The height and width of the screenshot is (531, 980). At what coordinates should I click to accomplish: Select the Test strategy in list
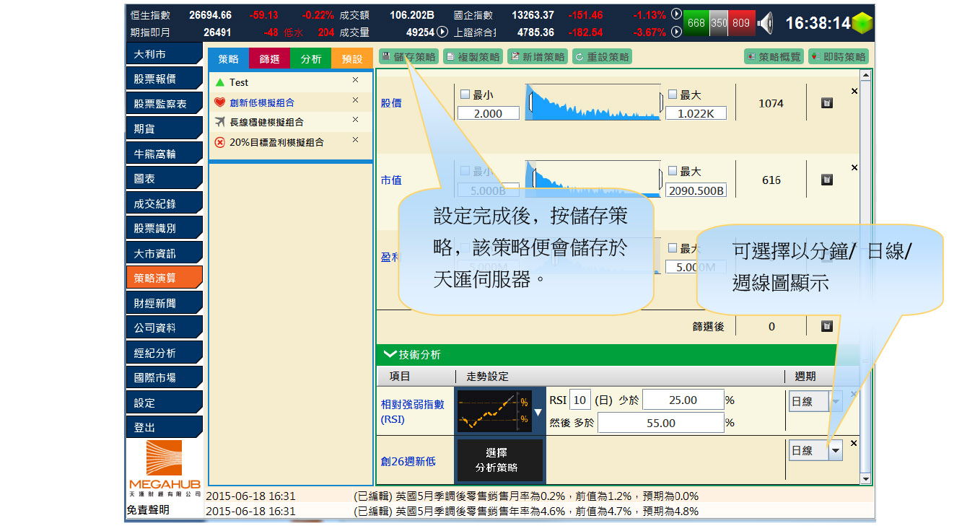pos(290,82)
